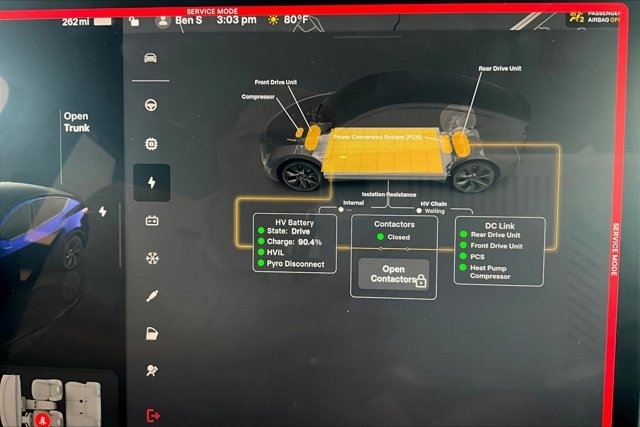Tap the Contactors panel heading
This screenshot has width=640, height=427.
click(394, 224)
